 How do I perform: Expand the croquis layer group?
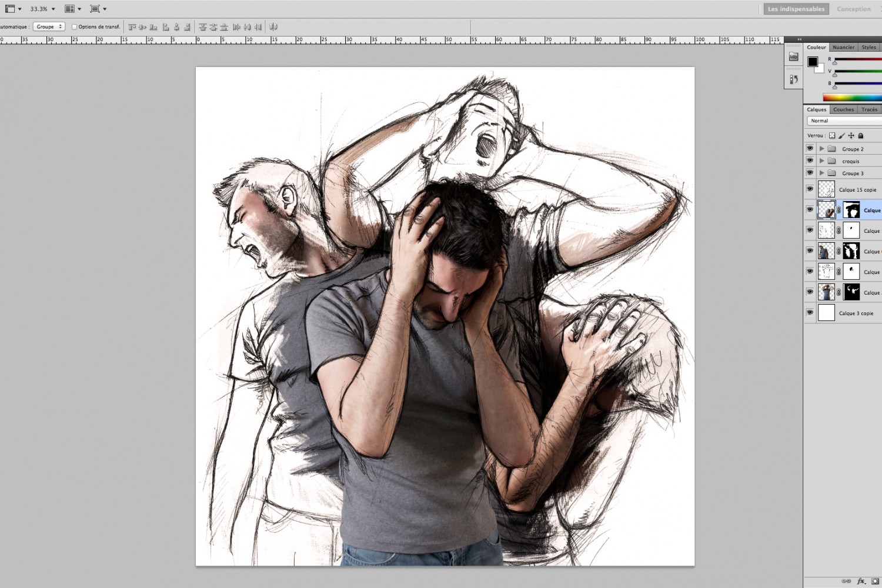click(821, 161)
